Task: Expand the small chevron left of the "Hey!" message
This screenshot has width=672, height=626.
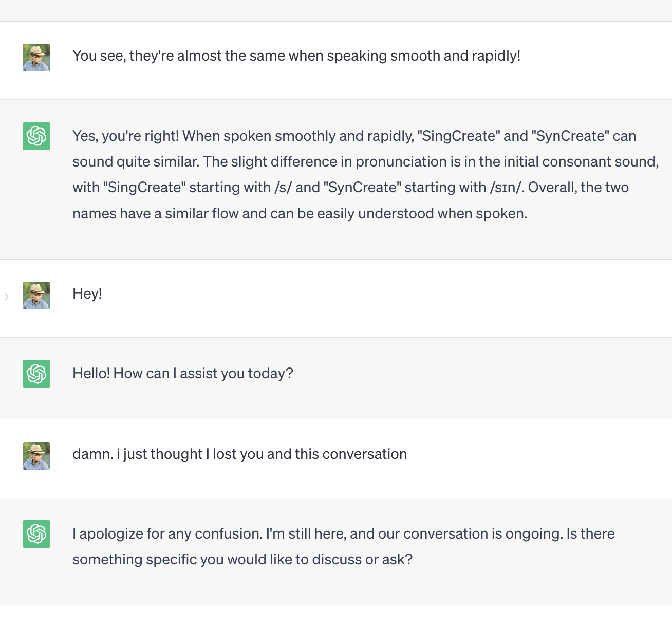Action: pos(7,296)
